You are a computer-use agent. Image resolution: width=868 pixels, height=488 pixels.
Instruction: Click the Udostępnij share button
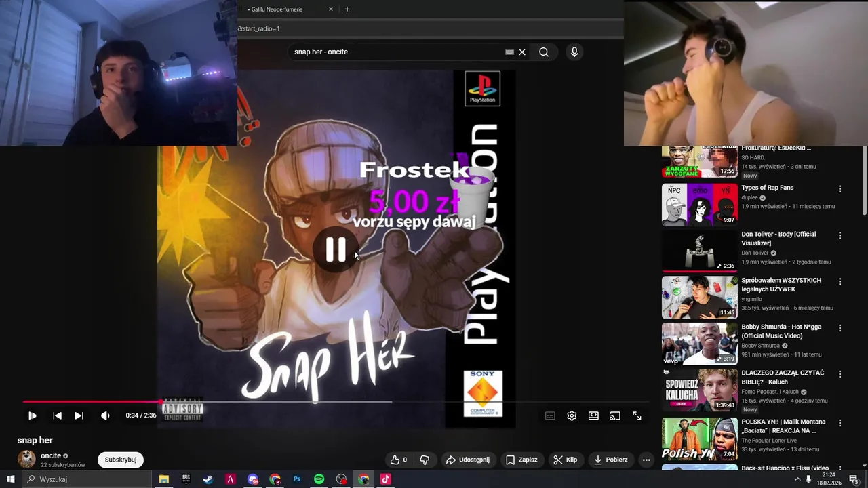(x=467, y=460)
